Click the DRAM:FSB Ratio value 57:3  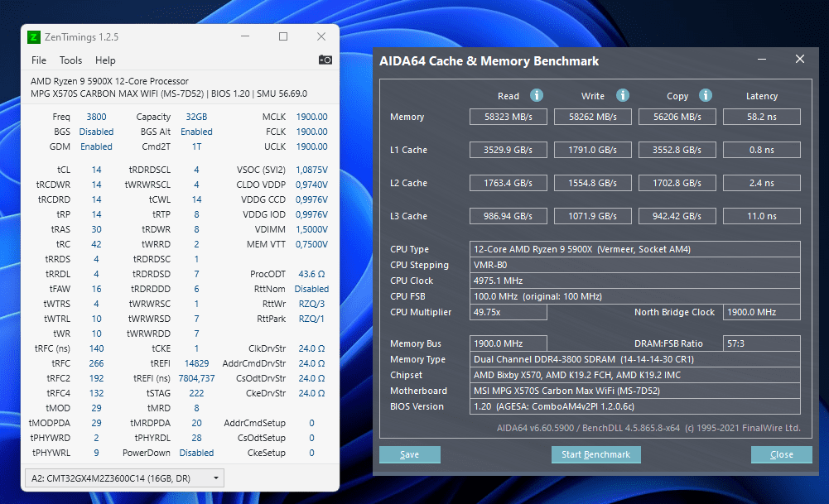coord(762,343)
